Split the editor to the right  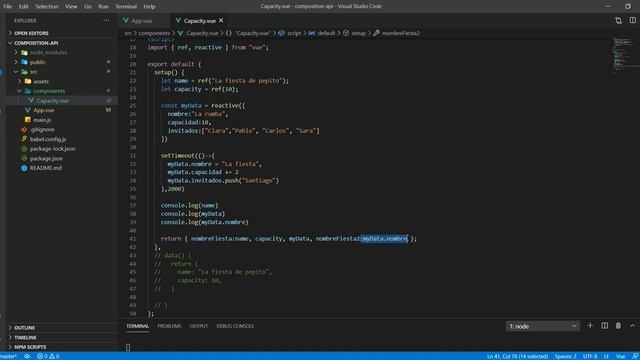tap(632, 20)
